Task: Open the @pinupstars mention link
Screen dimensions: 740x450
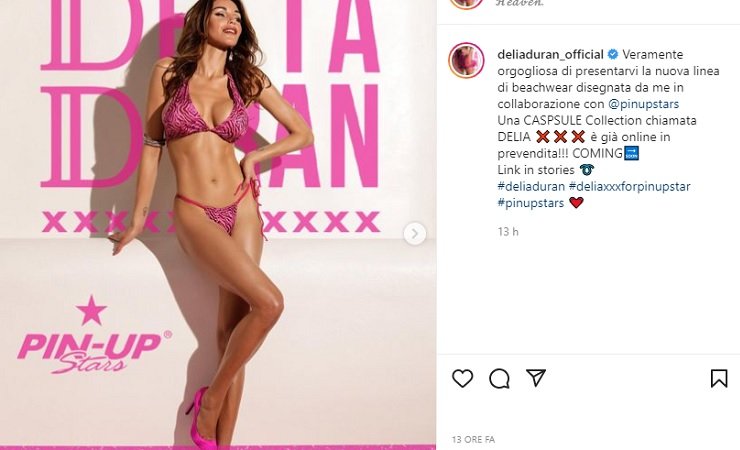Action: pos(643,104)
